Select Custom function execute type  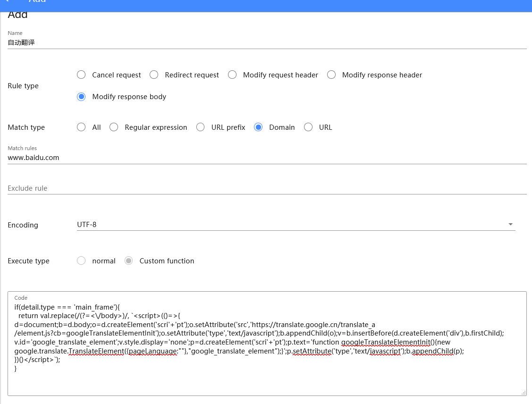128,261
